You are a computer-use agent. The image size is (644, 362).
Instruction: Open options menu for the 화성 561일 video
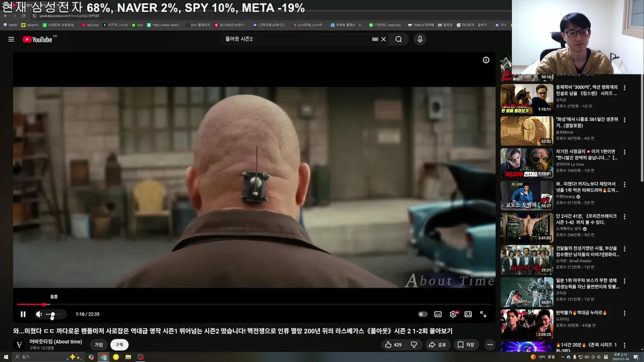point(624,120)
